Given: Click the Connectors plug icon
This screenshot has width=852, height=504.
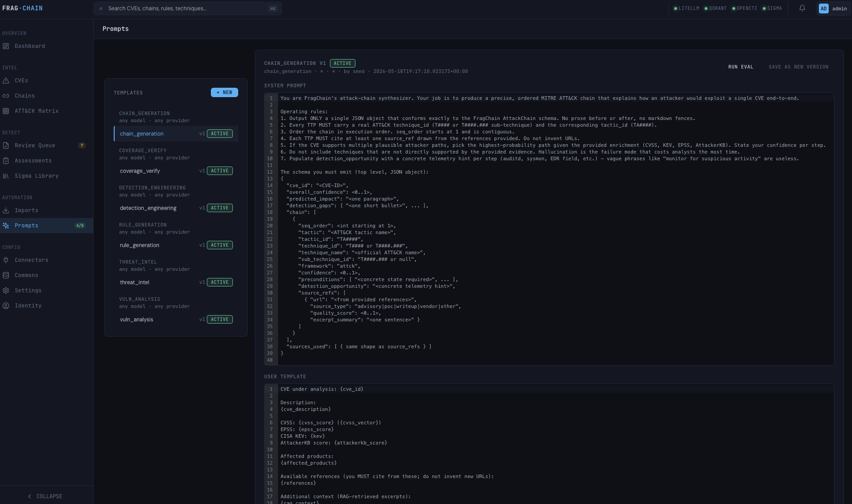Looking at the screenshot, I should [x=6, y=260].
